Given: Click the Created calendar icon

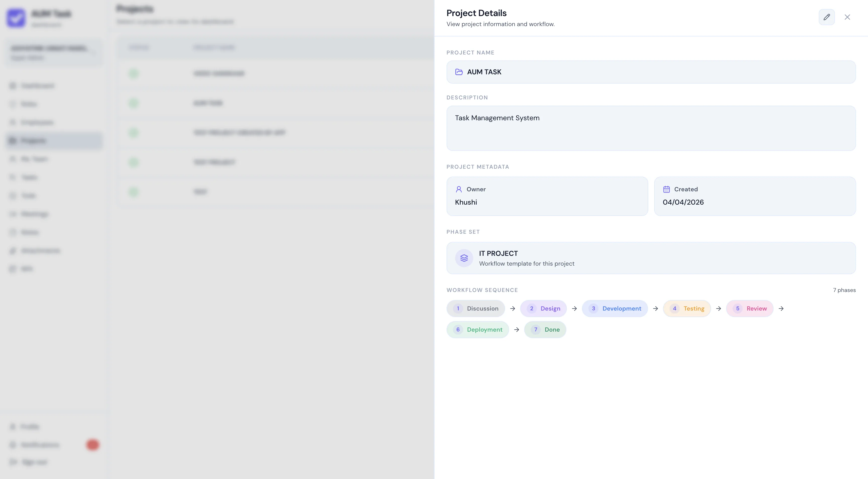Looking at the screenshot, I should [666, 189].
